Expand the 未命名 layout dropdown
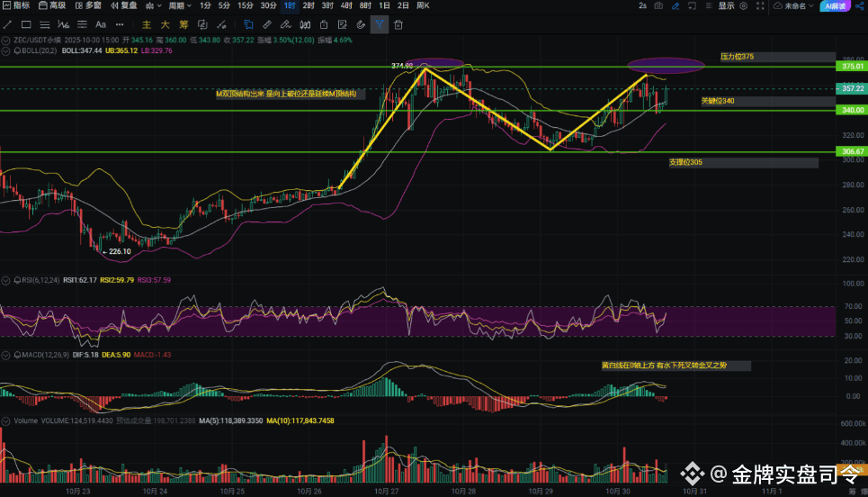Screen dimensions: 868x497 (794, 5)
